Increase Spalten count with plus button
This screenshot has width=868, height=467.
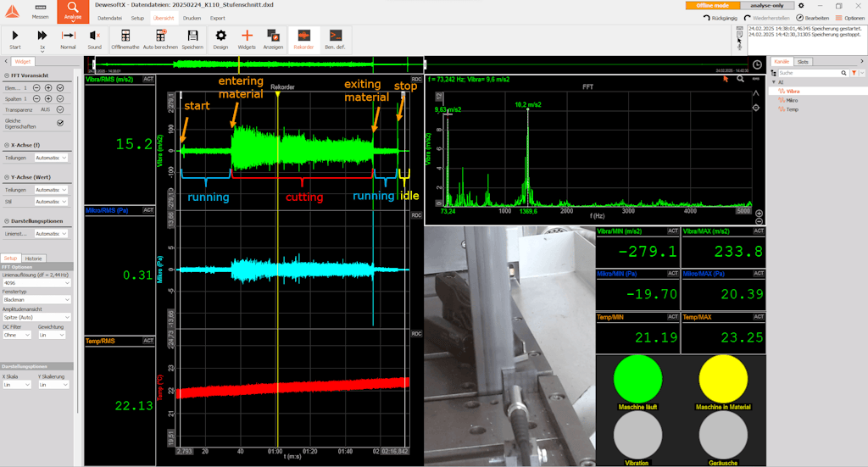[x=48, y=98]
